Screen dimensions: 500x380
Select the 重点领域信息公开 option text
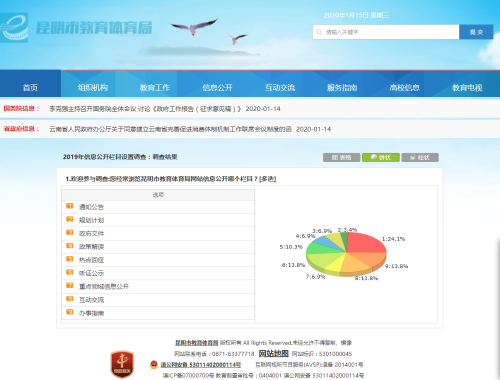[104, 286]
